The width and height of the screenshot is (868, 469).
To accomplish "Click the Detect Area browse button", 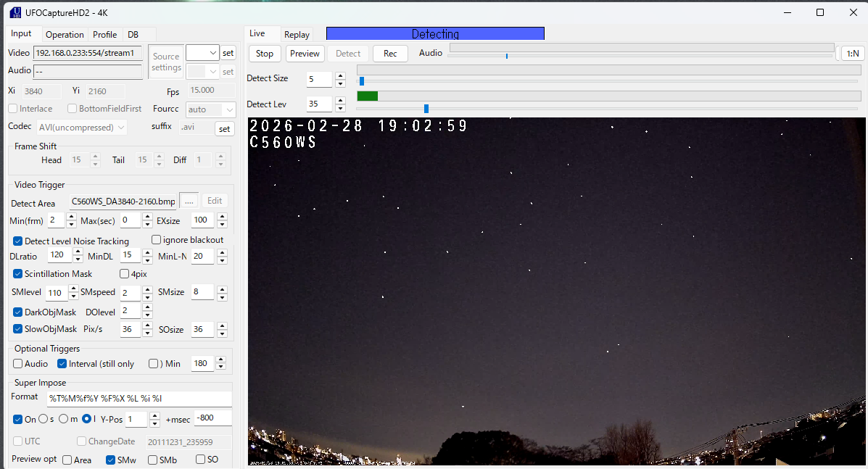I will click(x=189, y=201).
